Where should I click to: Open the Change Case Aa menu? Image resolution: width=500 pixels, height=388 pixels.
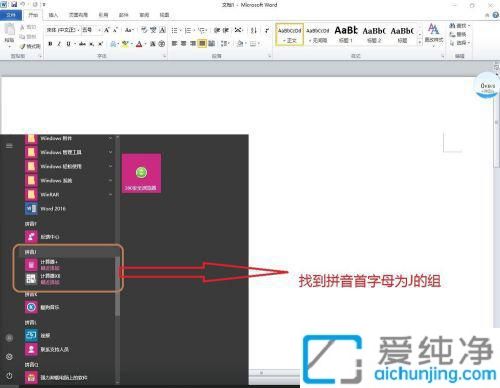tap(129, 30)
